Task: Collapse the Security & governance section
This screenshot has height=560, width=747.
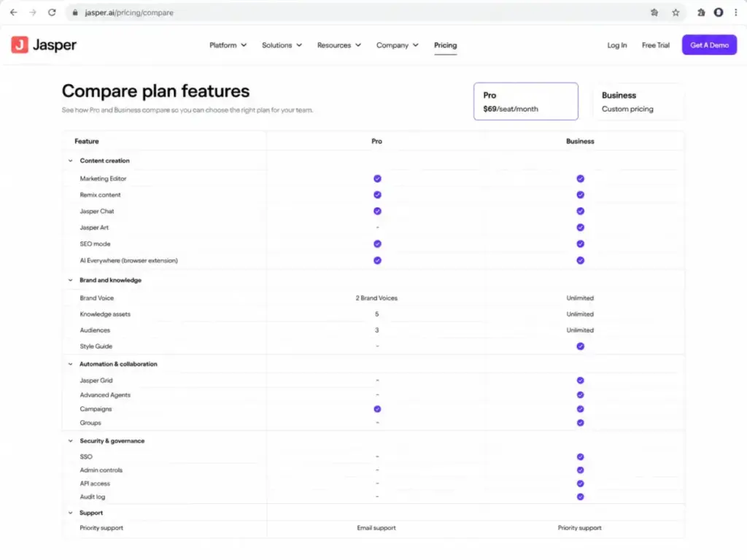Action: pyautogui.click(x=71, y=441)
